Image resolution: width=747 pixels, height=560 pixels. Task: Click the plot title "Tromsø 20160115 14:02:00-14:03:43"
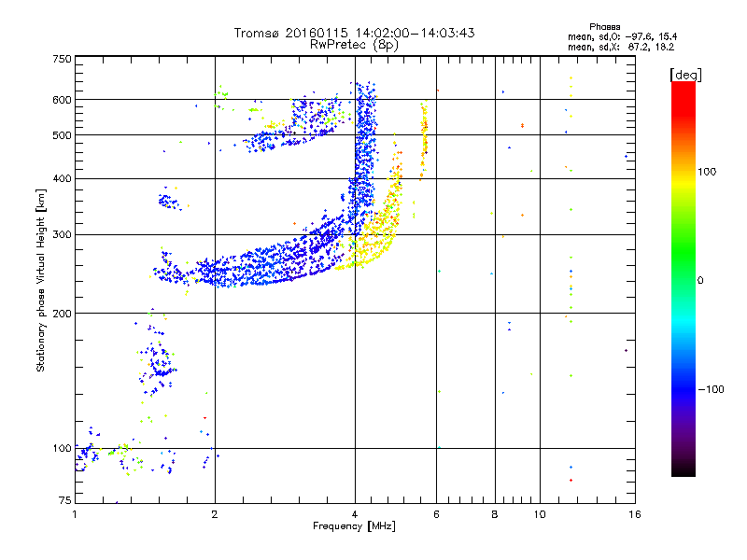pyautogui.click(x=354, y=33)
